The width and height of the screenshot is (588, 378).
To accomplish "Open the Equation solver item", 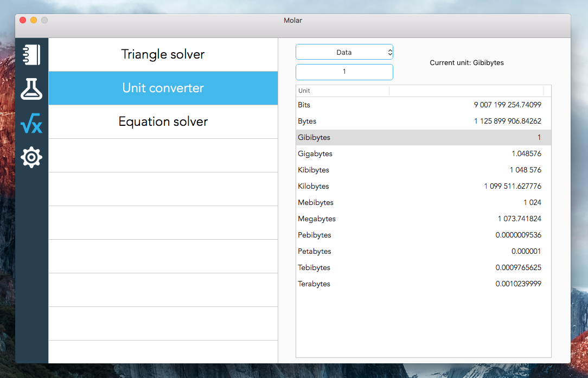I will [163, 121].
